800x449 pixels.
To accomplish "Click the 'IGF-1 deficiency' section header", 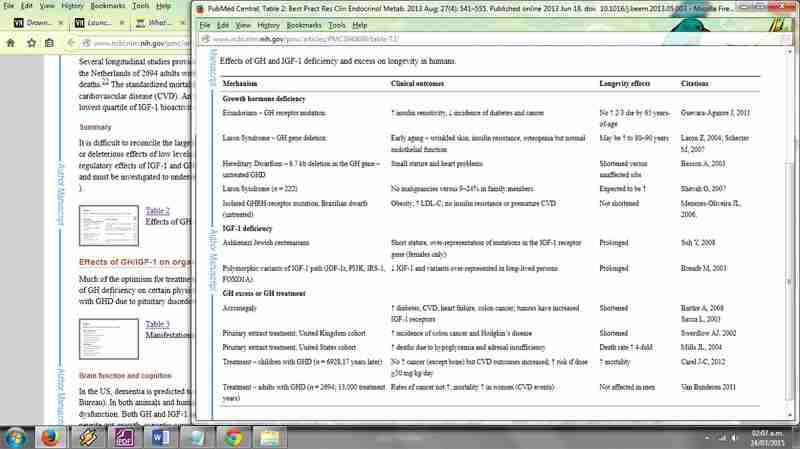I will point(247,229).
